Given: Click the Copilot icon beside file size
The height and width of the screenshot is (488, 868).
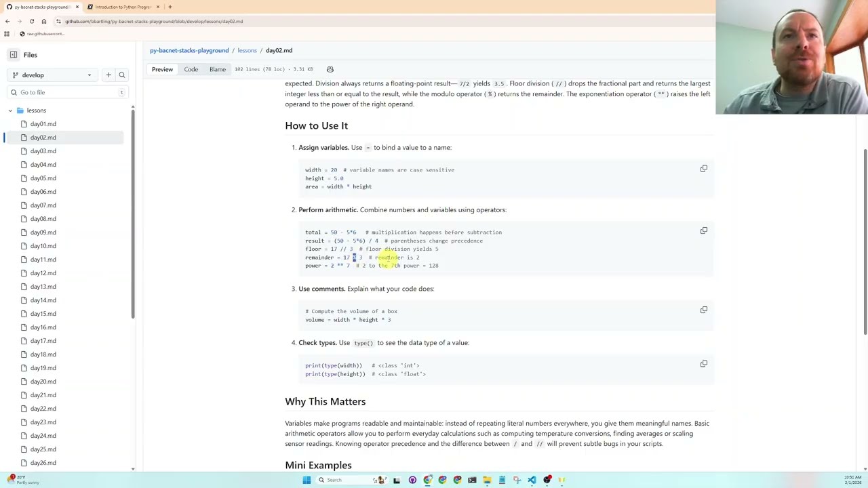Looking at the screenshot, I should (x=330, y=69).
